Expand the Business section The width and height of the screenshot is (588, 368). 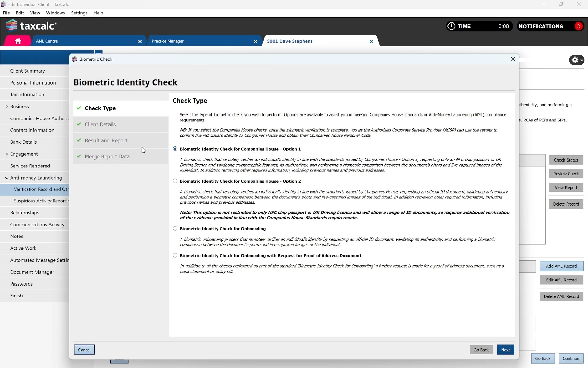(x=6, y=107)
